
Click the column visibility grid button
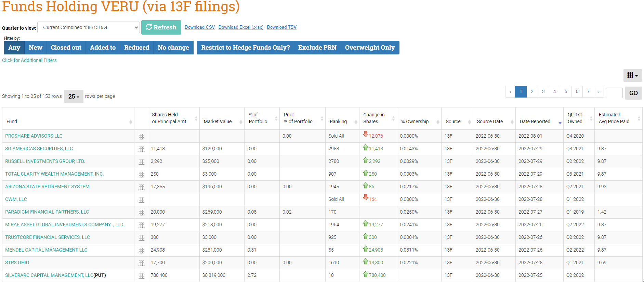pos(632,75)
